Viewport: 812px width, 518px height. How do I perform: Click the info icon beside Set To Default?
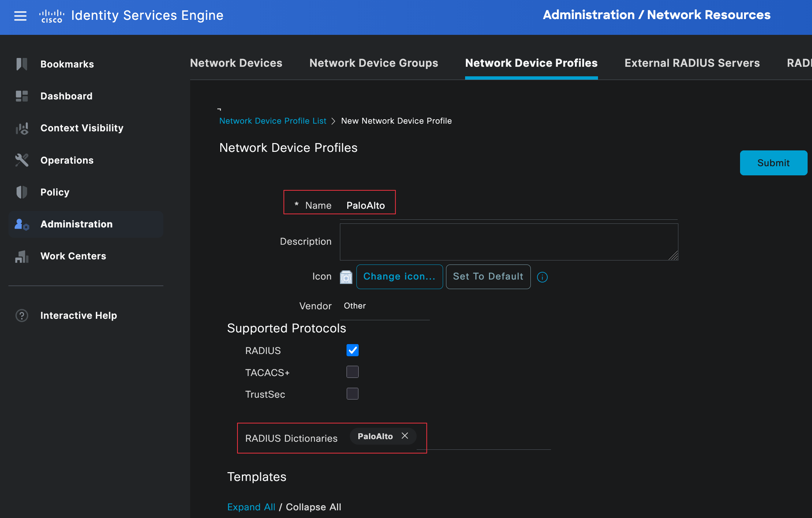pos(542,277)
